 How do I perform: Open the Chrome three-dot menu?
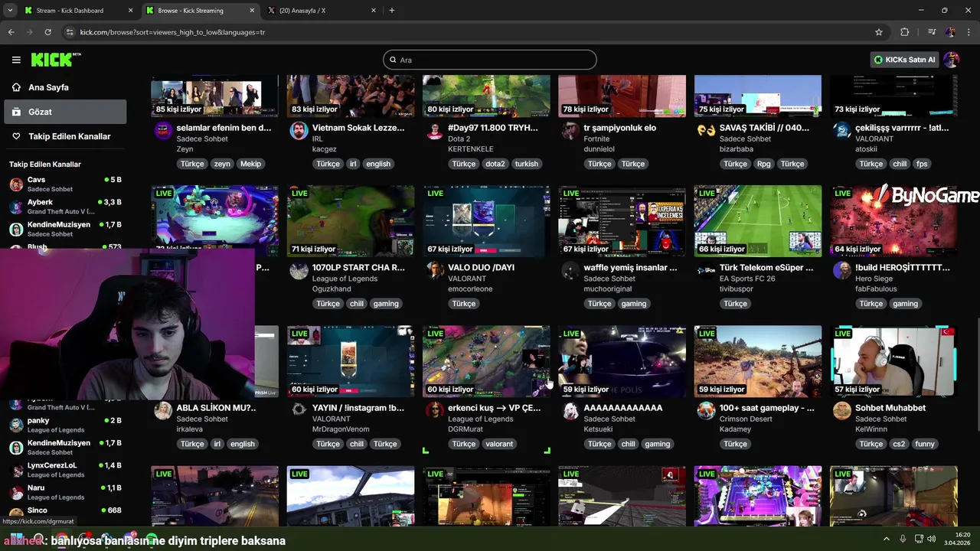969,32
